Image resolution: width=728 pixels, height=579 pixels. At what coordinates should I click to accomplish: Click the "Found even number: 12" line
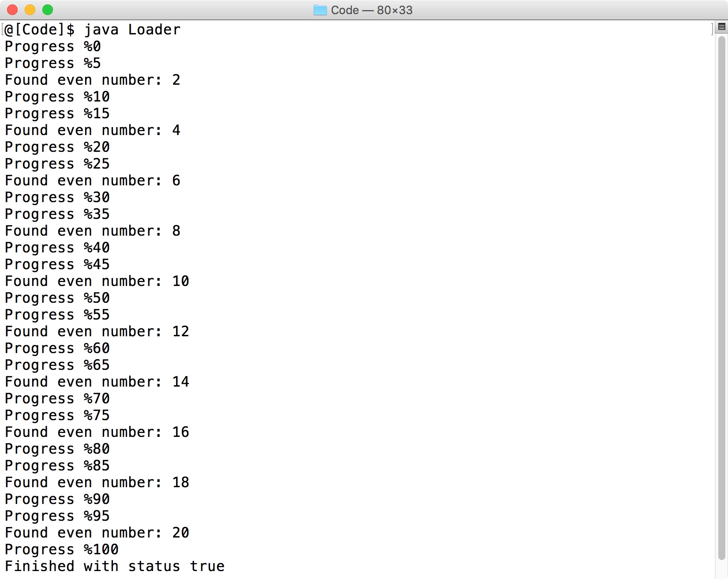tap(97, 331)
